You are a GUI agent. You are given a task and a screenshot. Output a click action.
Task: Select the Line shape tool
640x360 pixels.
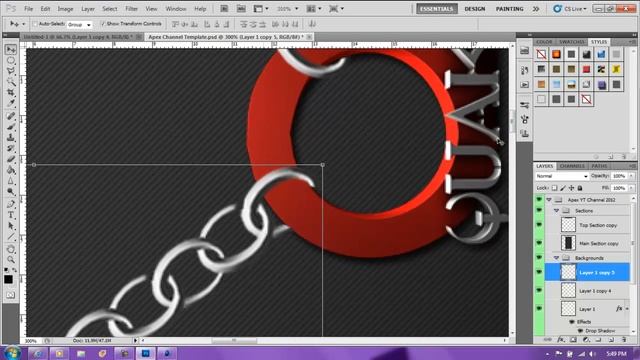click(11, 237)
